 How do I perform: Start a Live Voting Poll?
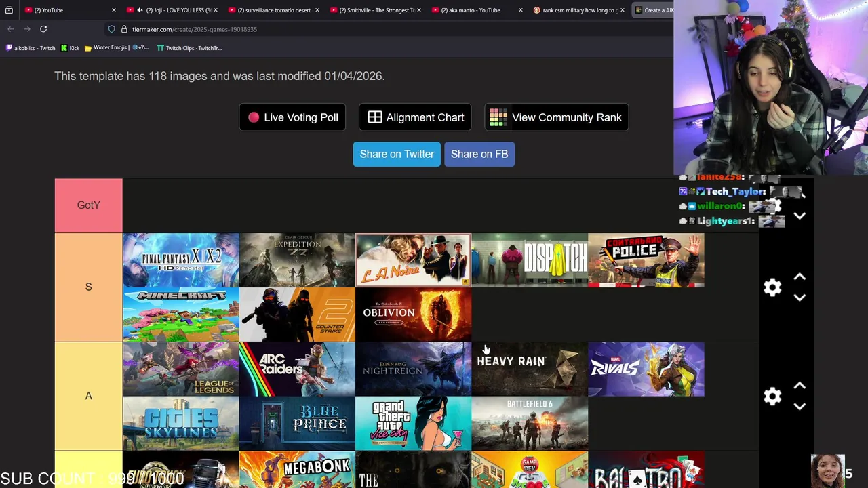click(292, 117)
